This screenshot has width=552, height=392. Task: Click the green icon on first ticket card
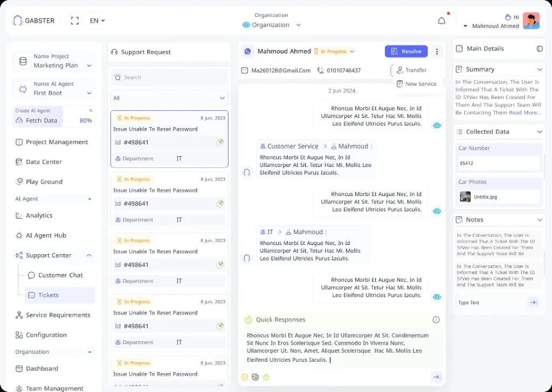[220, 142]
